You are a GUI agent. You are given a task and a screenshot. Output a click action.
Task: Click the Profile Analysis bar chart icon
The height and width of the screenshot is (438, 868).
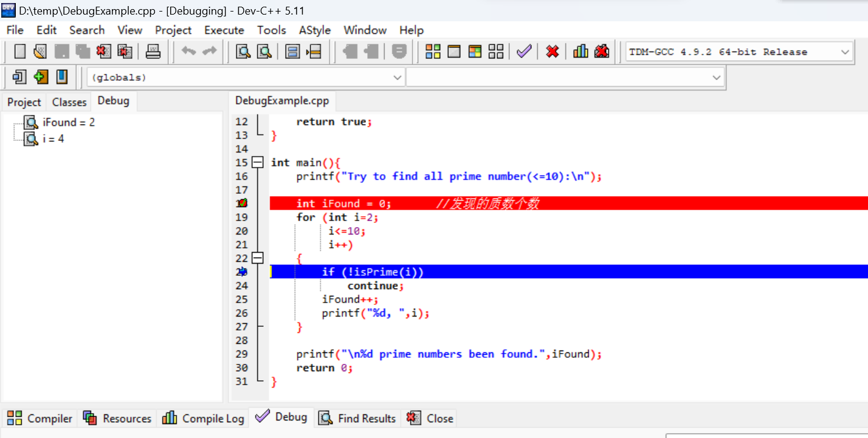point(580,52)
